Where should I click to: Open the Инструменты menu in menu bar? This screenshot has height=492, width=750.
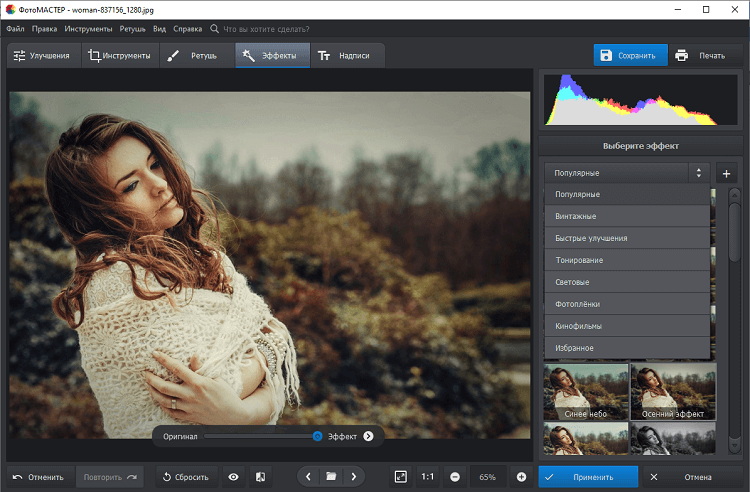(89, 30)
